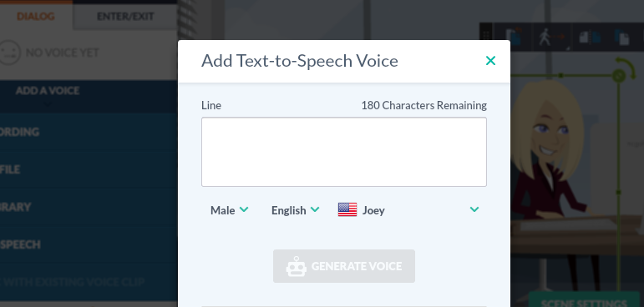The height and width of the screenshot is (307, 644).
Task: Click the rotate handle on character selection
Action: click(x=619, y=76)
